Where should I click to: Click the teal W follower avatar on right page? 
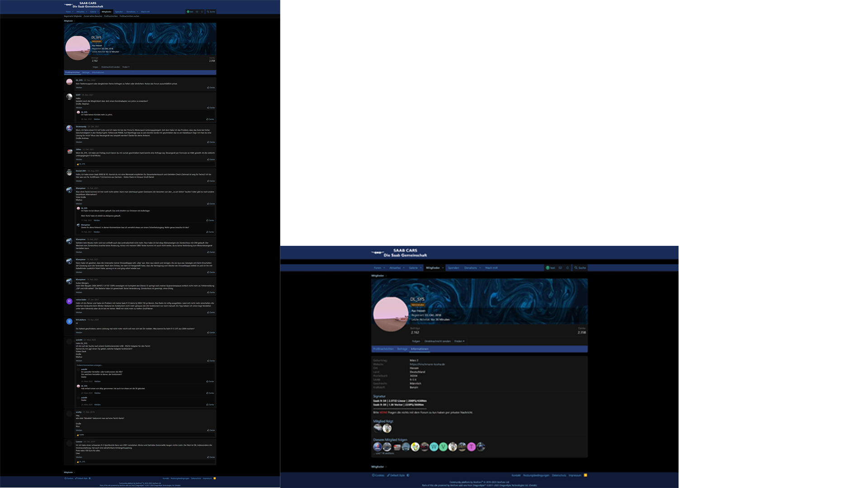434,447
